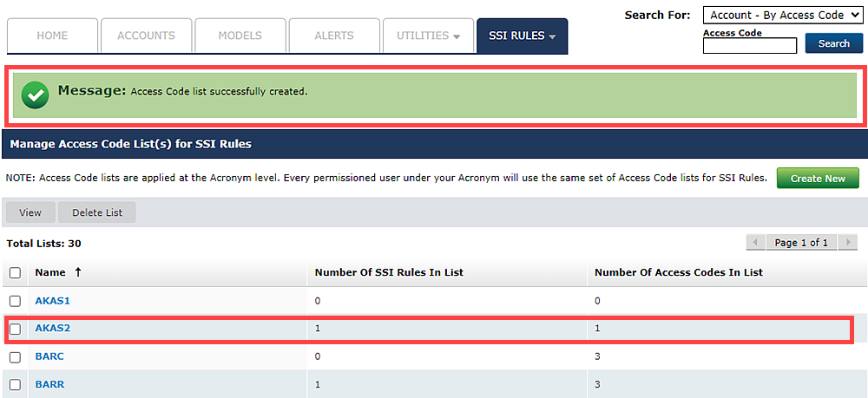This screenshot has height=398, width=868.
Task: Click into the Access Code input field
Action: (x=749, y=46)
